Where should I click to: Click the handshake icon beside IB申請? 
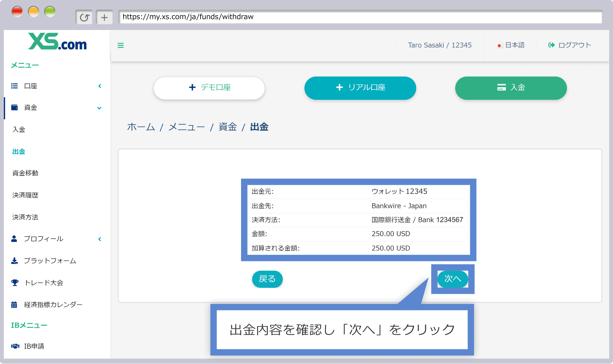(15, 346)
